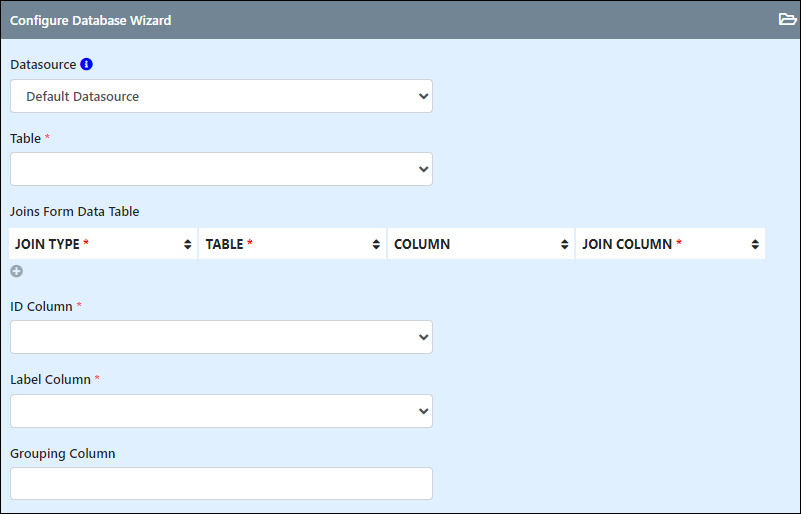Click sort arrows in TABLE column header
The height and width of the screenshot is (514, 801).
[376, 244]
